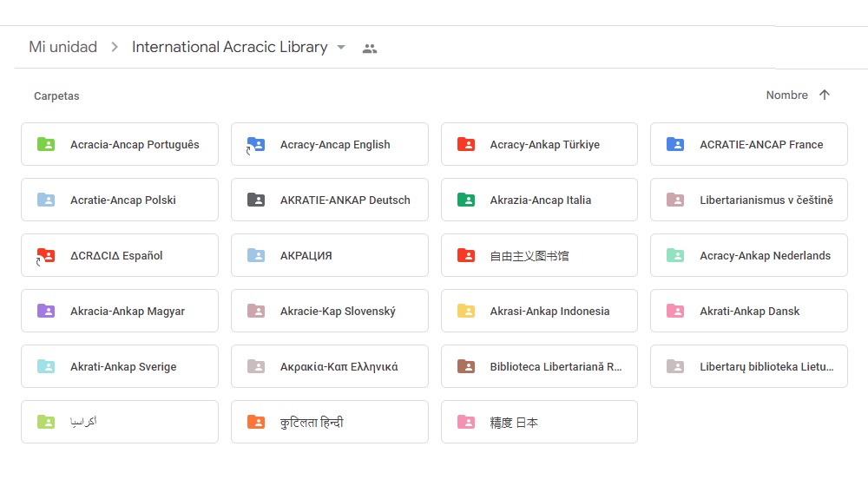This screenshot has width=868, height=486.
Task: Click the orange folder icon for कुटिलता हिन्दी
Action: (256, 422)
